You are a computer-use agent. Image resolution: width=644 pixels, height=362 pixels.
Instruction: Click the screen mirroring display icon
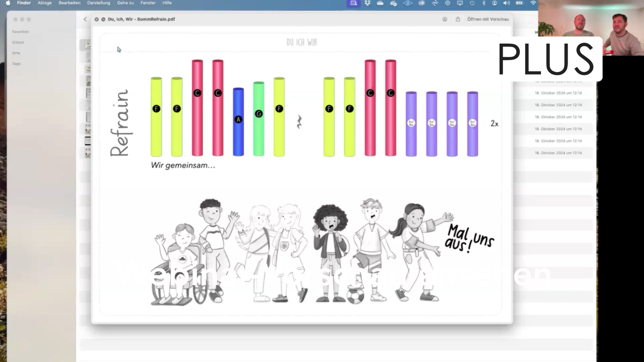click(460, 3)
